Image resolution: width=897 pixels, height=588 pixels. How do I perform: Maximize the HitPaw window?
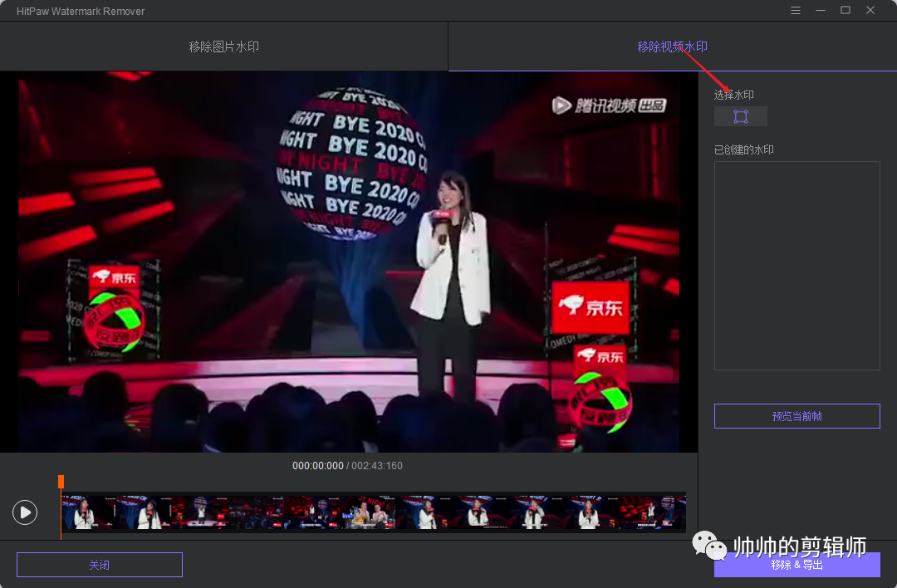point(845,10)
